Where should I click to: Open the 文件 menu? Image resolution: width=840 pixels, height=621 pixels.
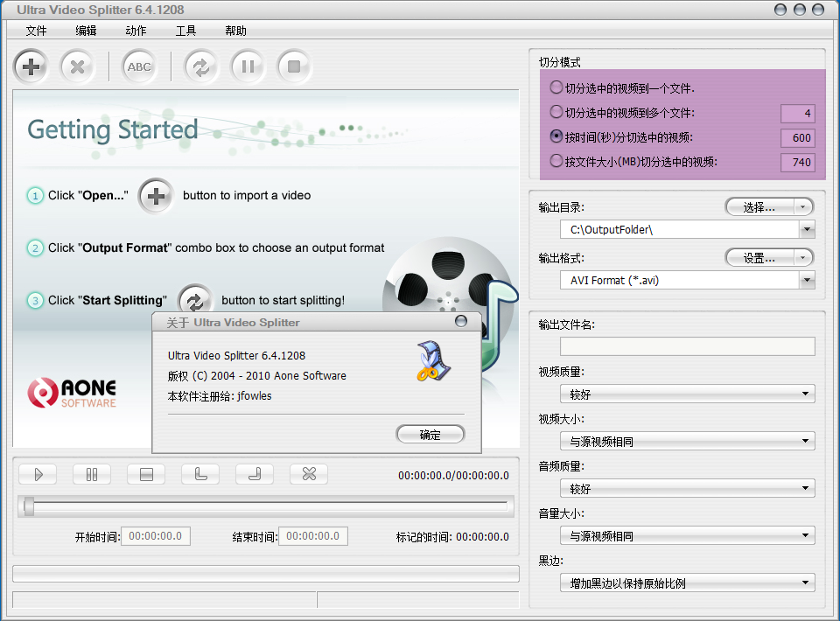[x=37, y=31]
